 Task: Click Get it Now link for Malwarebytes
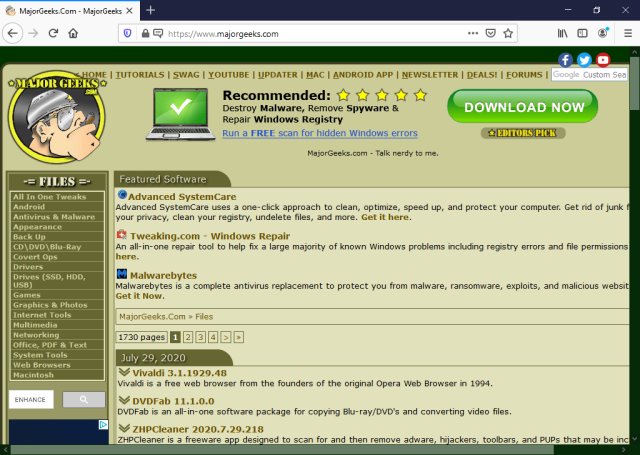[139, 296]
